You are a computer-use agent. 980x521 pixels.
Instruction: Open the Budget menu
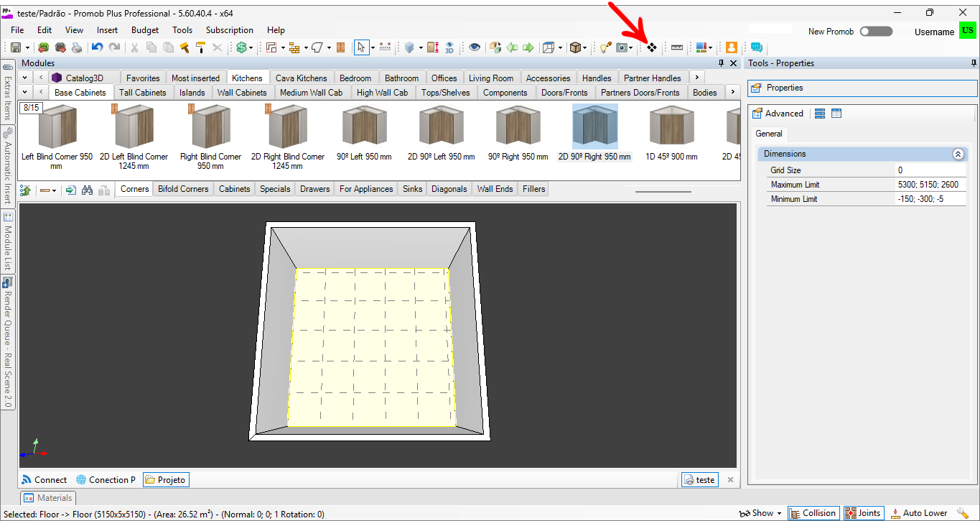[145, 30]
